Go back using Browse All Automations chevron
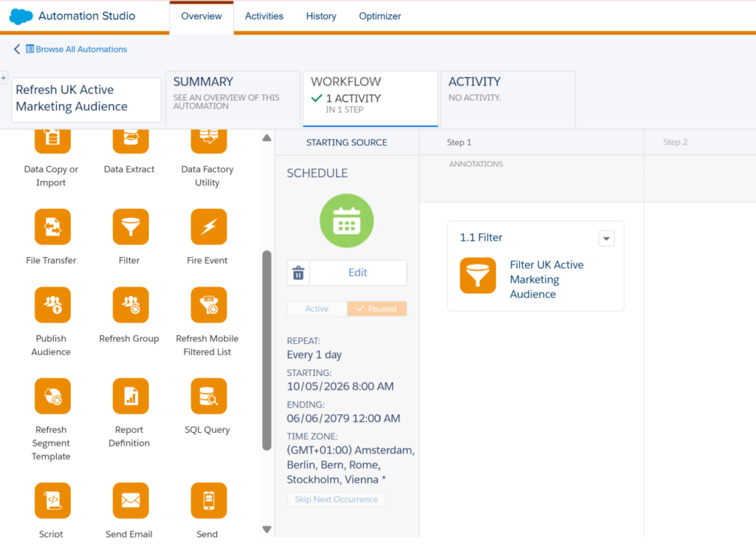 [17, 49]
